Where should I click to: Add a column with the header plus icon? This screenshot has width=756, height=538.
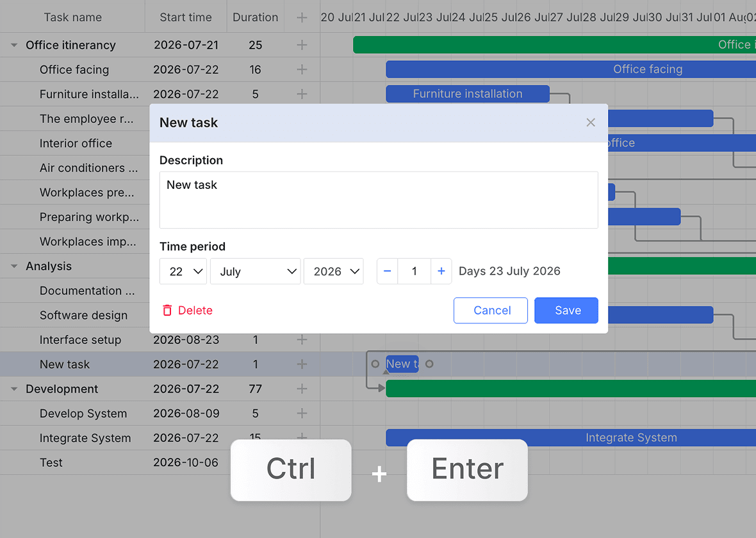pos(302,18)
